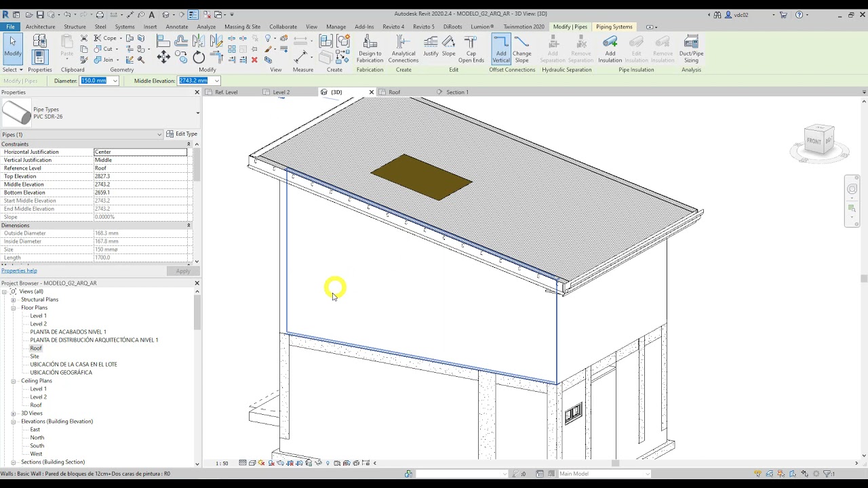Click the Print icon in quick access toolbar
This screenshot has width=868, height=488.
pyautogui.click(x=100, y=14)
